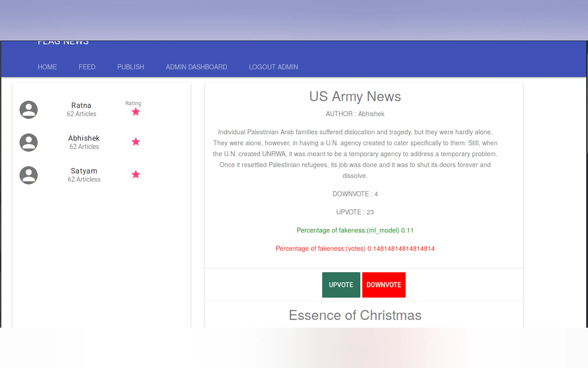Click the US Army News headline
Viewport: 588px width, 368px height.
(x=355, y=96)
